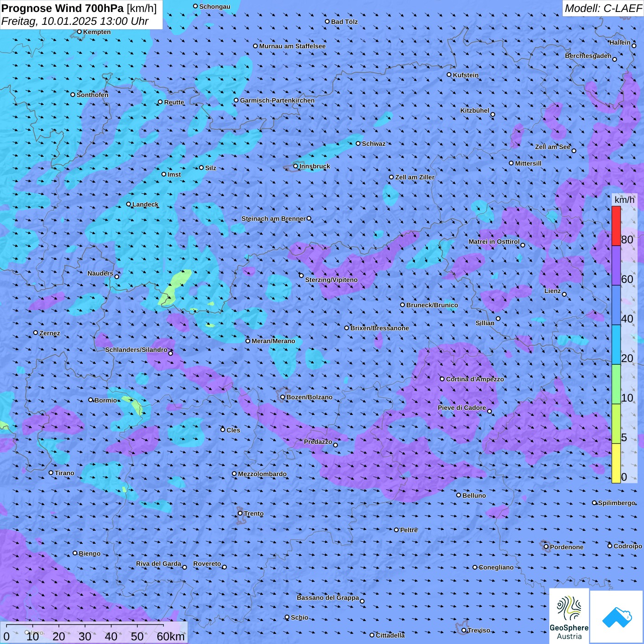Select the 'Murnau am Staffelsee' label
The width and height of the screenshot is (644, 644).
tap(292, 46)
